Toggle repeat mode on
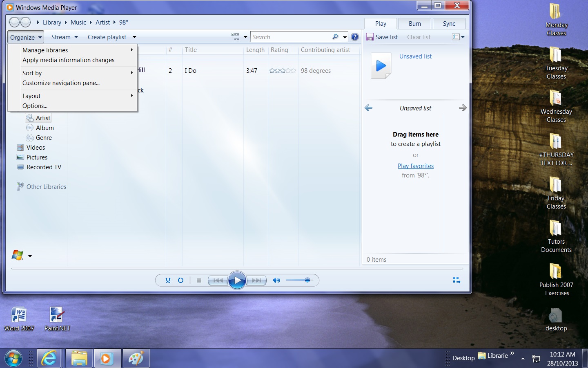This screenshot has width=588, height=368. tap(180, 280)
